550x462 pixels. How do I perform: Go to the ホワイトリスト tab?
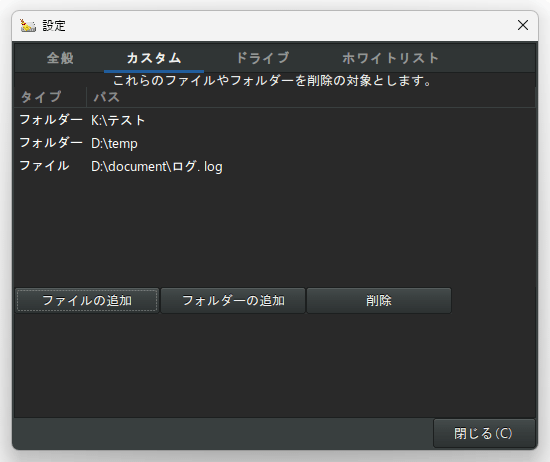coord(390,58)
